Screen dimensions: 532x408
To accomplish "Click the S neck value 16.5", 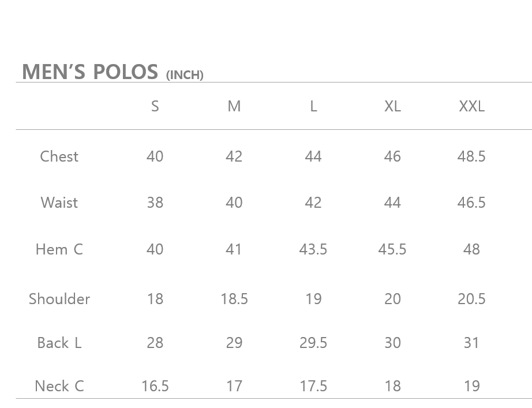I will tap(155, 386).
